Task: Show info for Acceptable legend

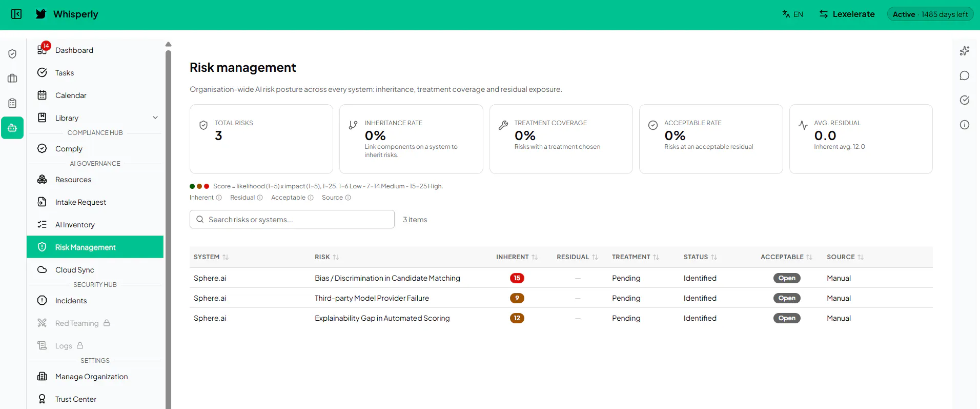Action: pos(311,198)
